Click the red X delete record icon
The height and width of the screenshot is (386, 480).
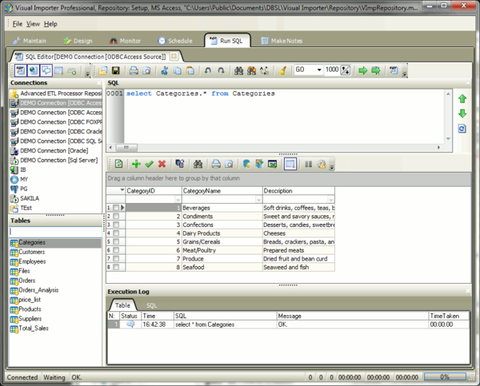point(162,164)
